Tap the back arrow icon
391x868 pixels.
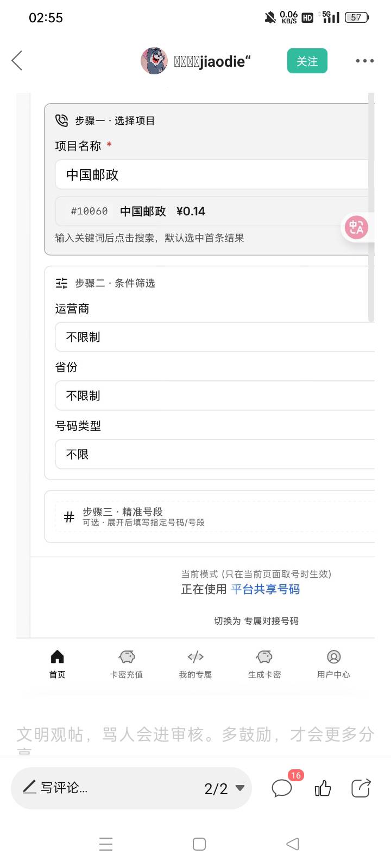point(17,61)
